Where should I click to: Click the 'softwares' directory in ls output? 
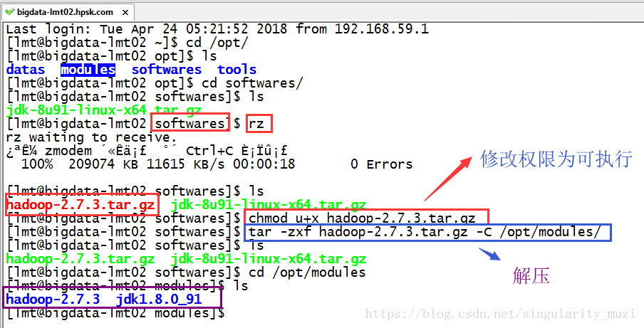pos(166,70)
